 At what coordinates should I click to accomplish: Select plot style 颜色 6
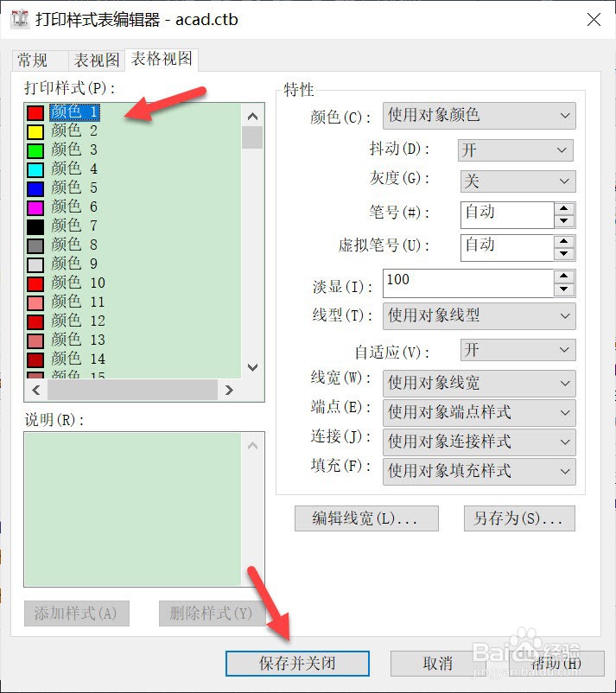[x=73, y=207]
